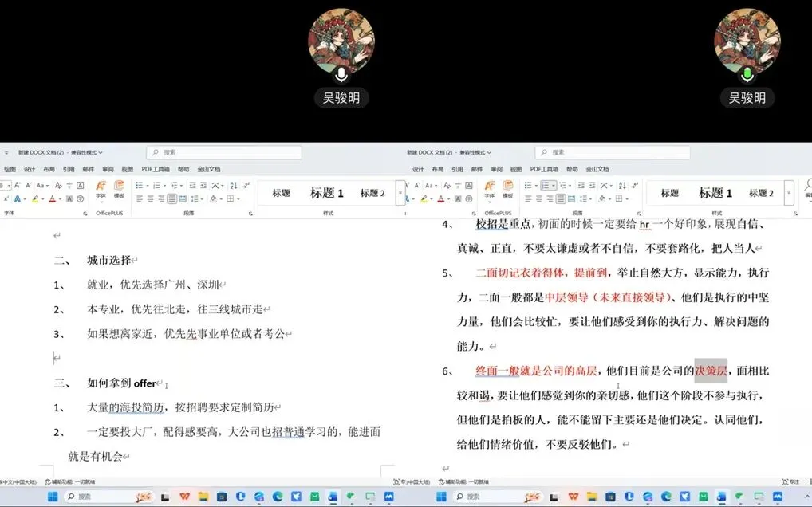The width and height of the screenshot is (812, 507).
Task: Open 金山文档 tab in right Word window
Action: tap(597, 169)
